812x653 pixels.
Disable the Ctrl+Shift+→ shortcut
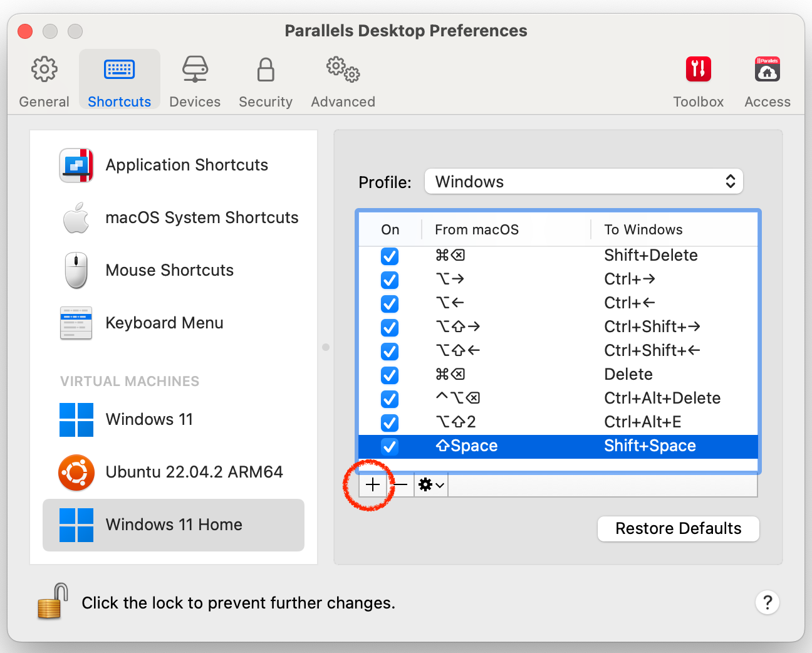coord(390,328)
